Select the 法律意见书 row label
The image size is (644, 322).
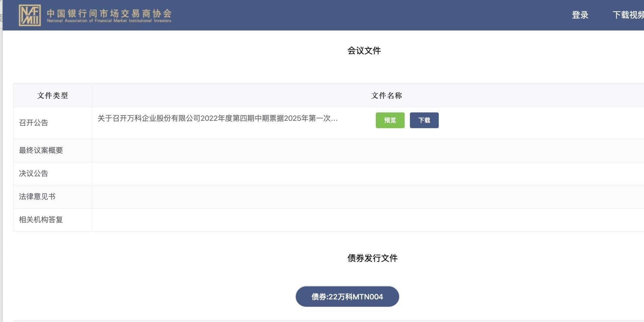pos(37,197)
